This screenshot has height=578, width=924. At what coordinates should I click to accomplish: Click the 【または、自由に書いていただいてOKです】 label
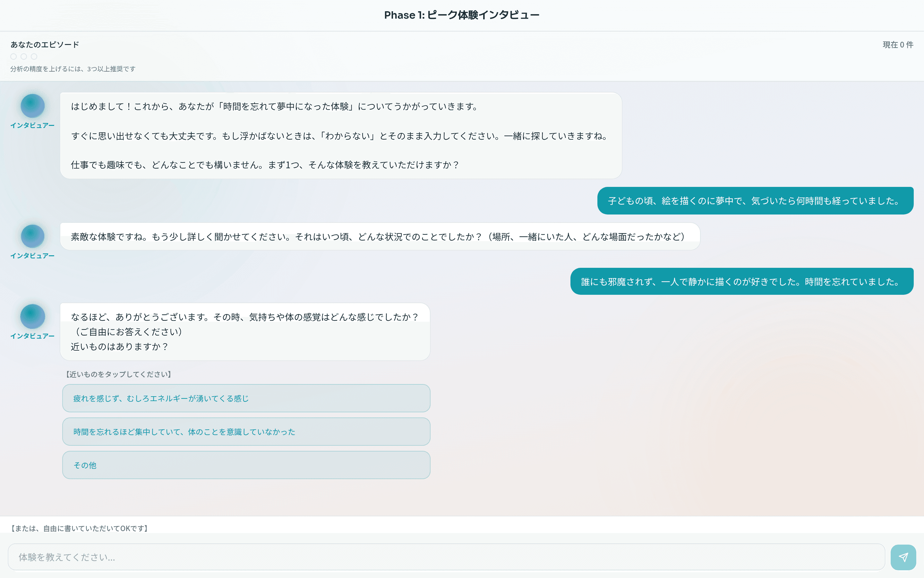(80, 528)
